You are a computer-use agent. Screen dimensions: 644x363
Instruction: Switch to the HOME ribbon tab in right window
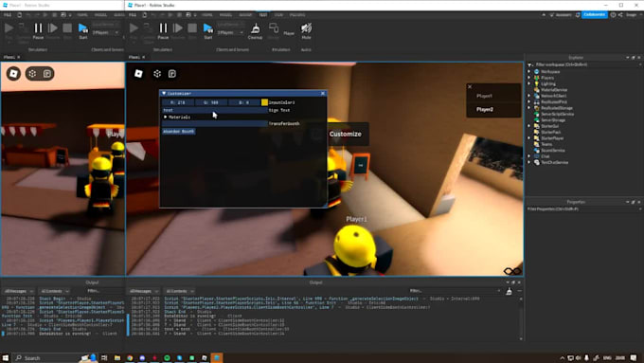click(207, 15)
